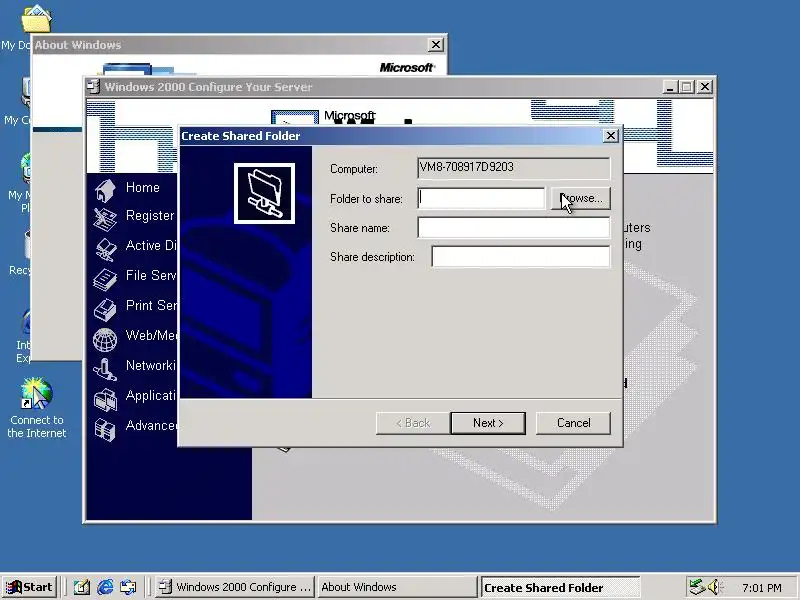Open the Print Server sidebar link

pyautogui.click(x=151, y=305)
